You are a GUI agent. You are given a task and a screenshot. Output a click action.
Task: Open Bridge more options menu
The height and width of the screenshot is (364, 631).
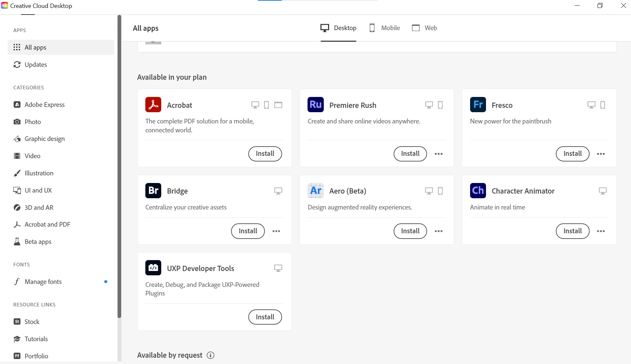[x=276, y=231]
